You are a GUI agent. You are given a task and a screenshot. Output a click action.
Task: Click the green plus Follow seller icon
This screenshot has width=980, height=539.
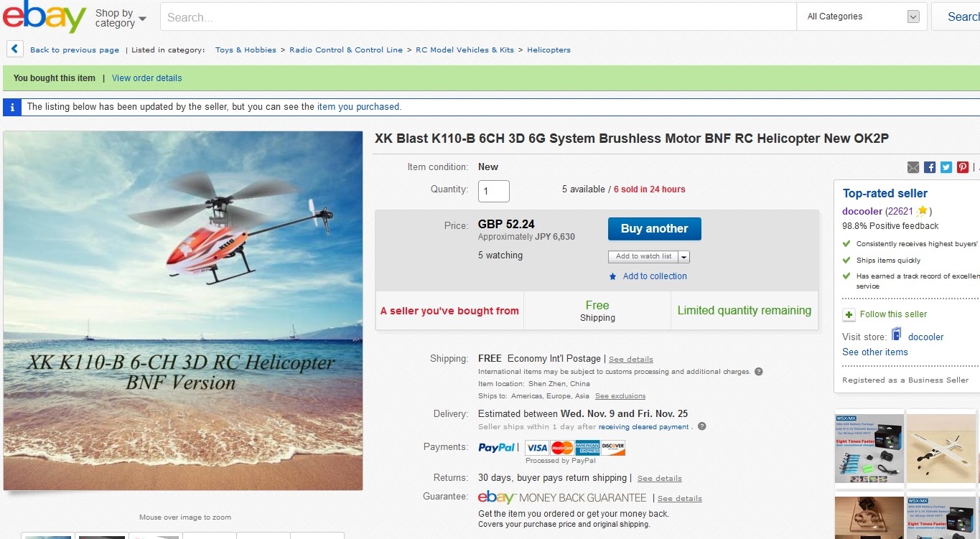point(849,314)
